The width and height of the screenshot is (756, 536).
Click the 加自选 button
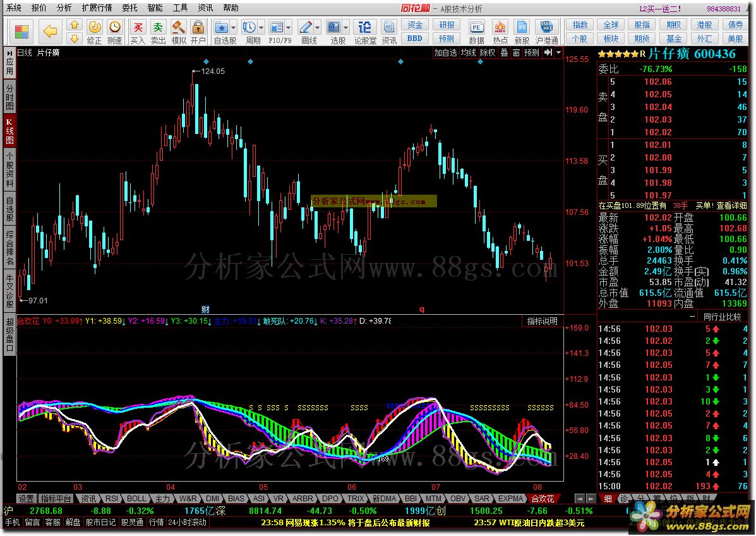point(445,52)
